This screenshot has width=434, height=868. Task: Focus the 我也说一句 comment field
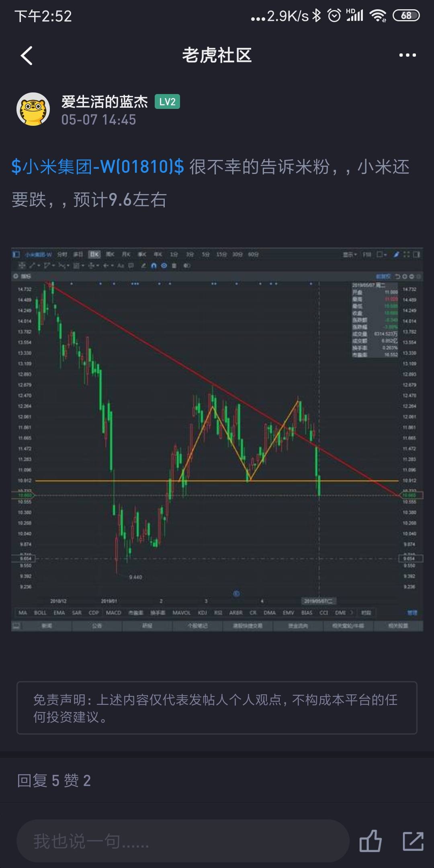[x=183, y=841]
